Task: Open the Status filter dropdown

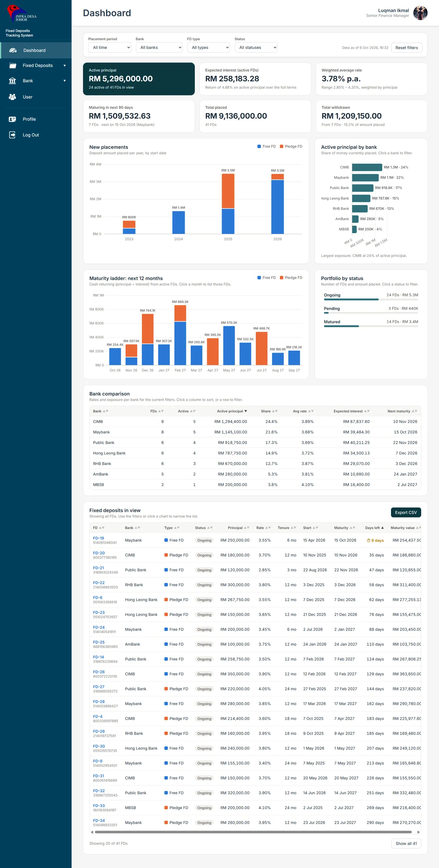Action: click(x=256, y=48)
